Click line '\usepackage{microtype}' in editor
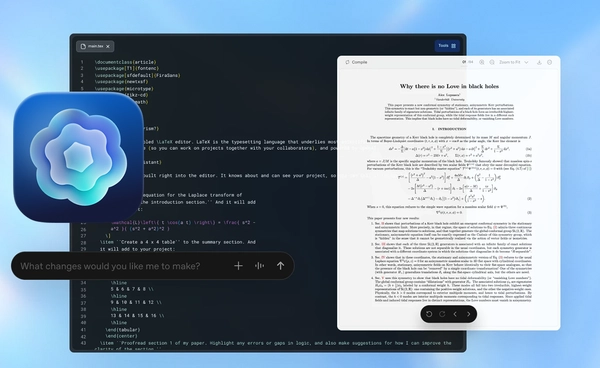This screenshot has height=368, width=600. point(124,88)
